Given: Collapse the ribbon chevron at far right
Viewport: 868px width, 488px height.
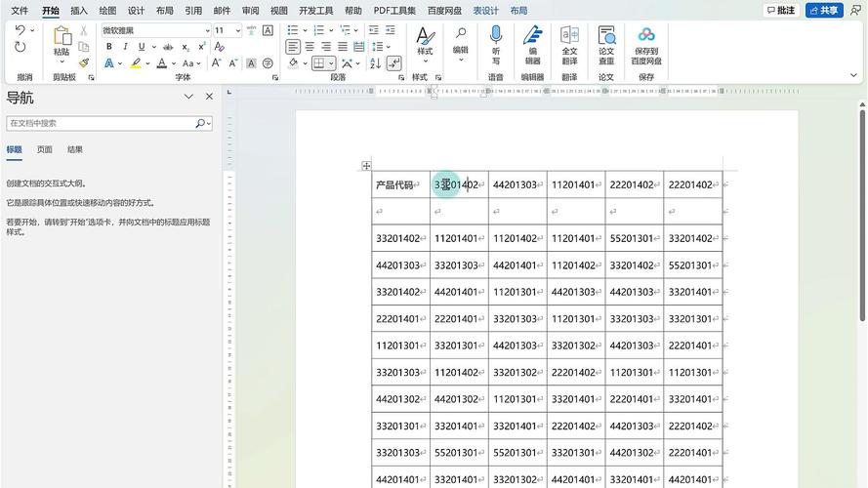Looking at the screenshot, I should point(853,75).
